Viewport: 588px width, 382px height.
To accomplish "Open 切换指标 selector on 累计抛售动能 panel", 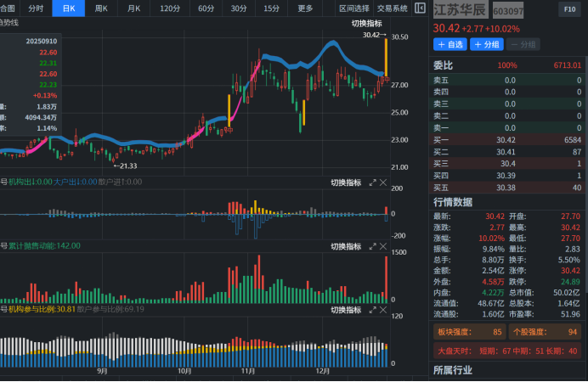I will pos(346,246).
